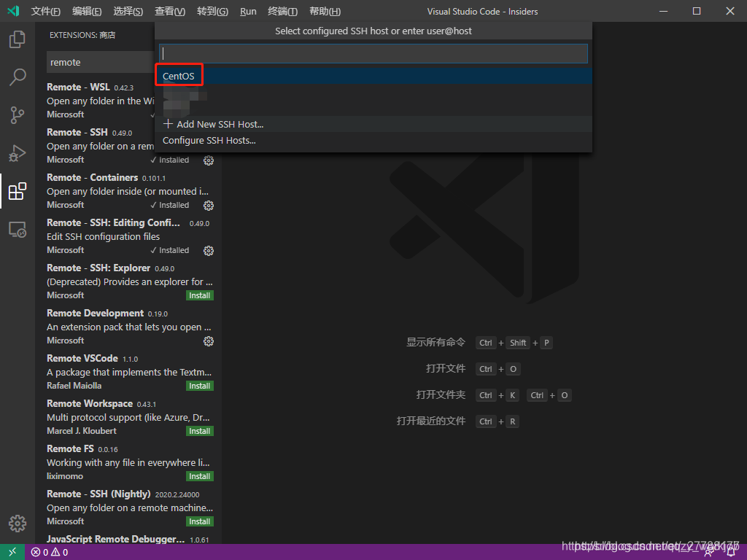Open Remote Workspace extension entry

(128, 417)
